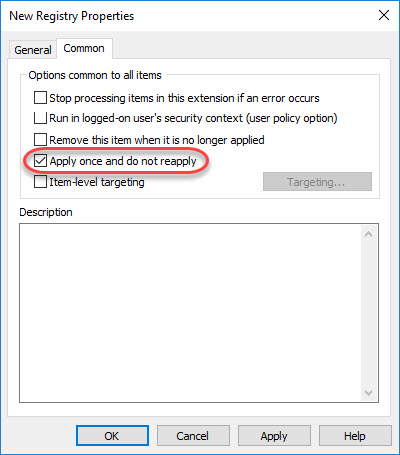
Task: Click the Apply button
Action: pyautogui.click(x=274, y=436)
